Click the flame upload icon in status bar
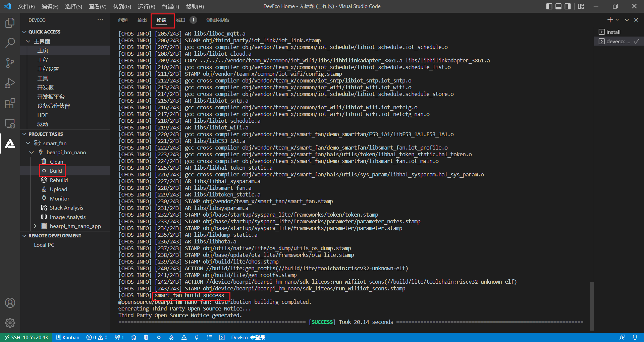 pos(171,337)
